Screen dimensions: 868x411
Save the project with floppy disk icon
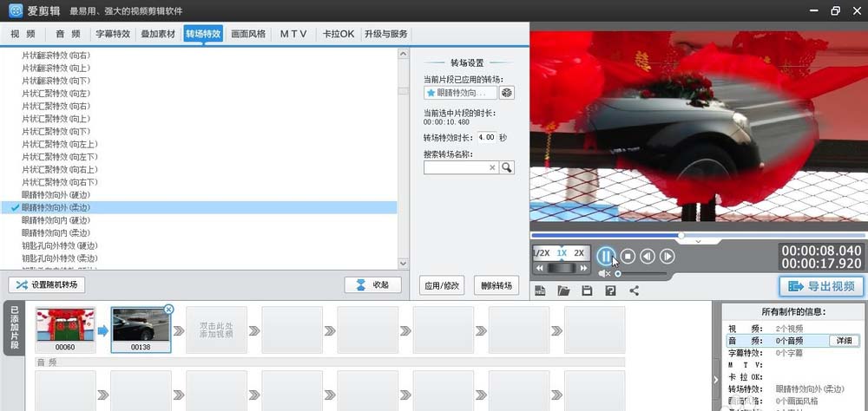point(587,290)
